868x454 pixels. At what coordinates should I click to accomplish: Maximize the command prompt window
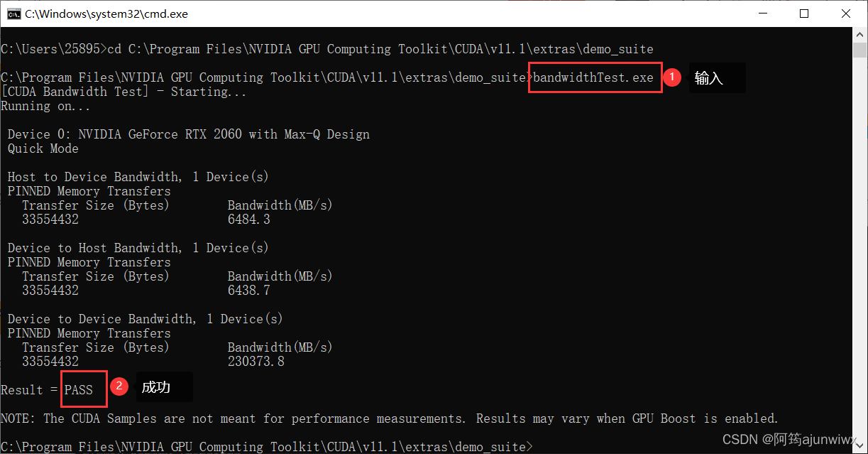click(804, 13)
